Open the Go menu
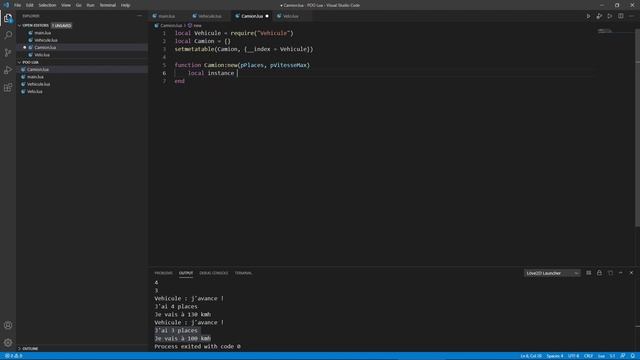The height and width of the screenshot is (360, 640). point(79,5)
